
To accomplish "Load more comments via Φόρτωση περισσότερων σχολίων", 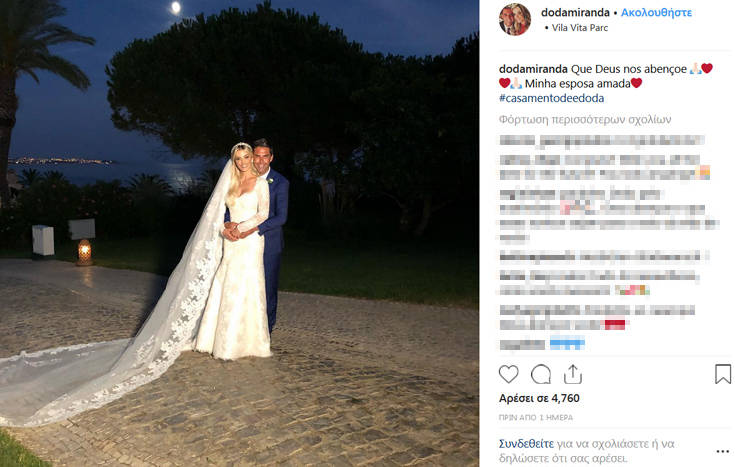I will [585, 120].
